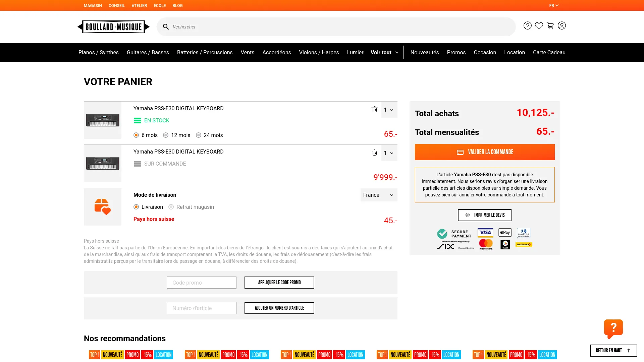The height and width of the screenshot is (362, 644).
Task: Open the Accordéons category
Action: pyautogui.click(x=277, y=53)
